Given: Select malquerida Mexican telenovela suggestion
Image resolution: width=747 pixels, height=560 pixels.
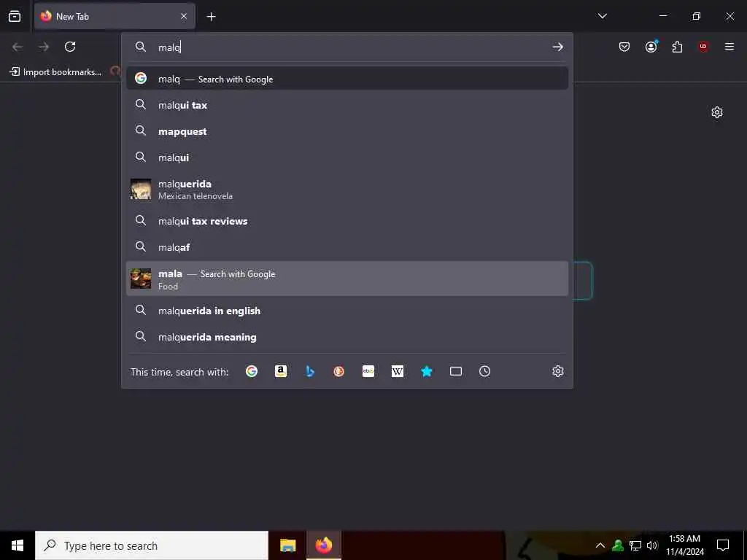Looking at the screenshot, I should pyautogui.click(x=347, y=190).
